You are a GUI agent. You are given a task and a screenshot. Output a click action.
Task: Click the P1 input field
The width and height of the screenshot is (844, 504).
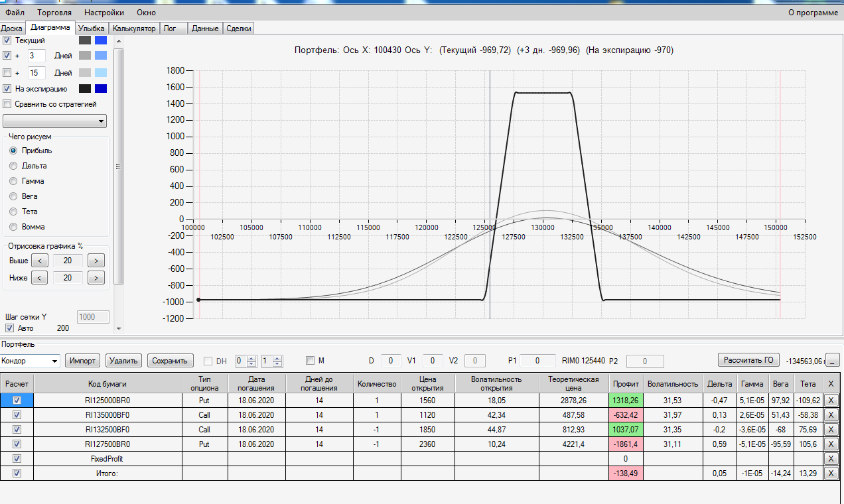537,361
